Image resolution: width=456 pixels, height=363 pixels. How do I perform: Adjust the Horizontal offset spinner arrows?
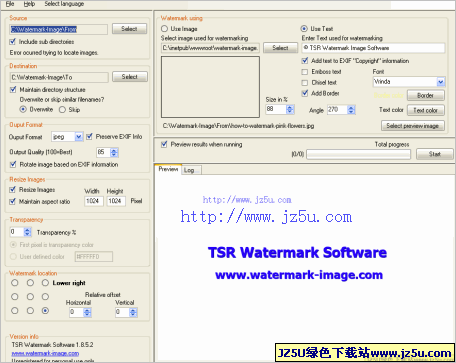click(x=87, y=312)
